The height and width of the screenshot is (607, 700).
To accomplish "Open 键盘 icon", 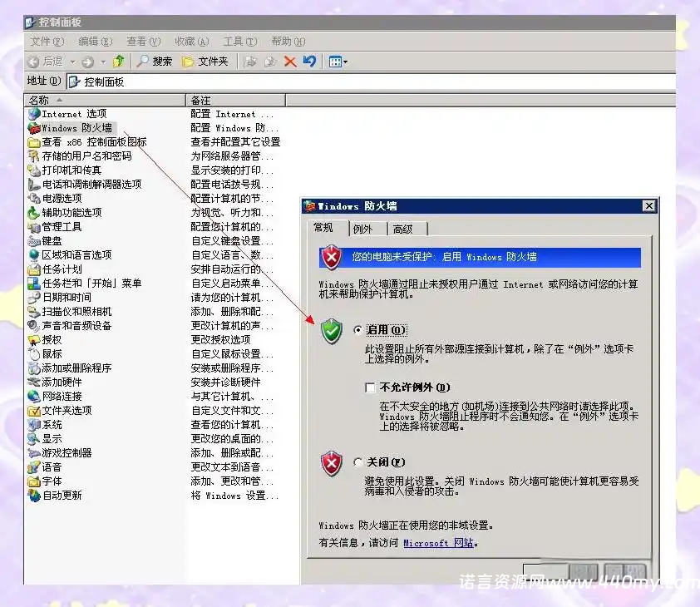I will coord(34,241).
